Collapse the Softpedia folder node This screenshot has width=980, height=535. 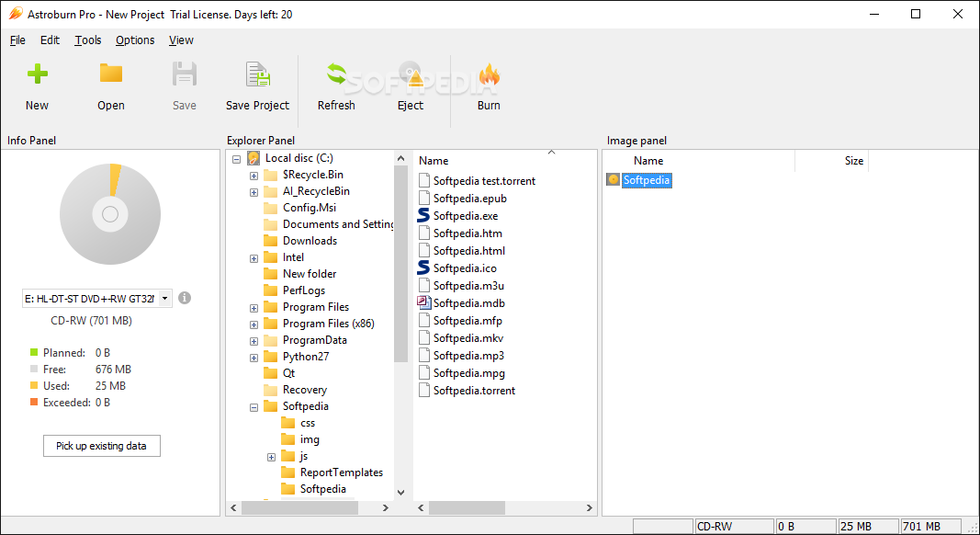[253, 407]
